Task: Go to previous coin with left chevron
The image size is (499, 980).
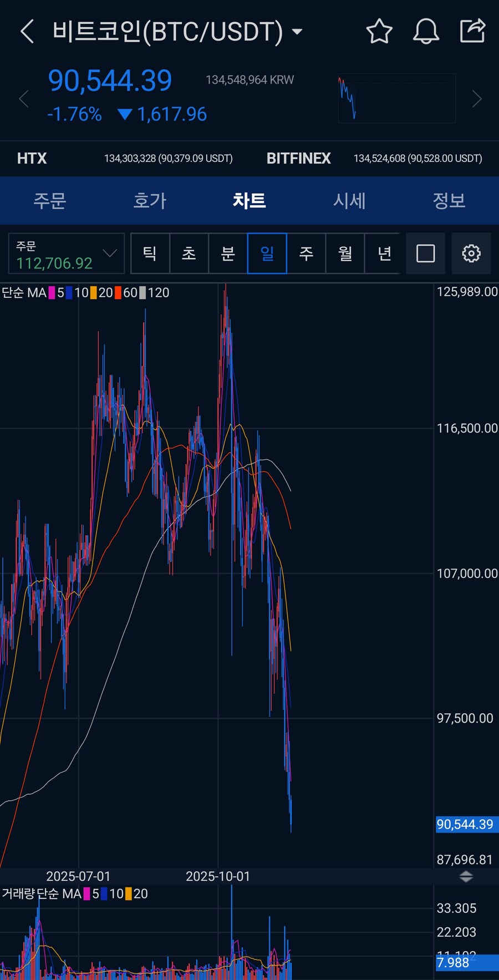Action: (23, 100)
